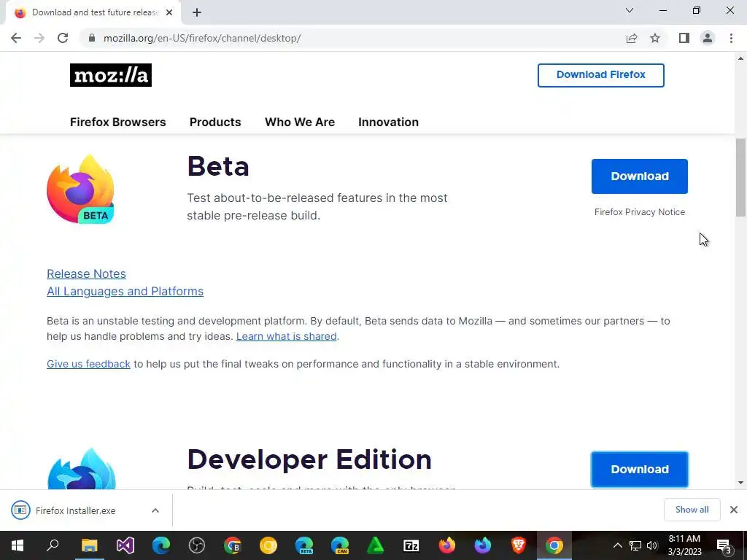This screenshot has width=747, height=560.
Task: Open the Chrome profile menu
Action: coord(708,38)
